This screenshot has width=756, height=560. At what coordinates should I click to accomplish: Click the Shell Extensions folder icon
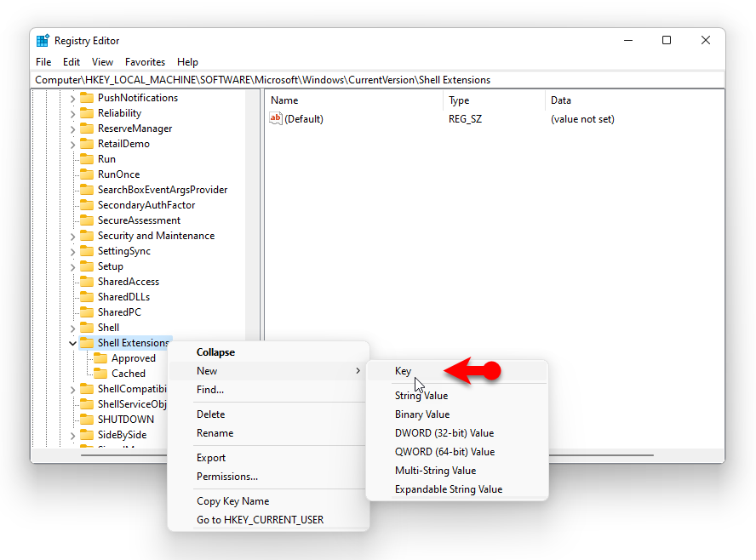click(x=87, y=343)
